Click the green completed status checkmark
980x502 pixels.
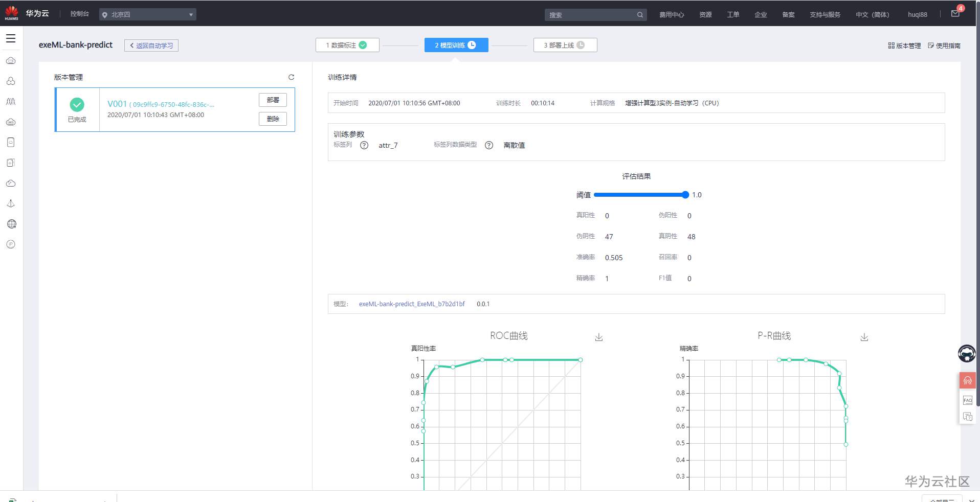tap(77, 105)
